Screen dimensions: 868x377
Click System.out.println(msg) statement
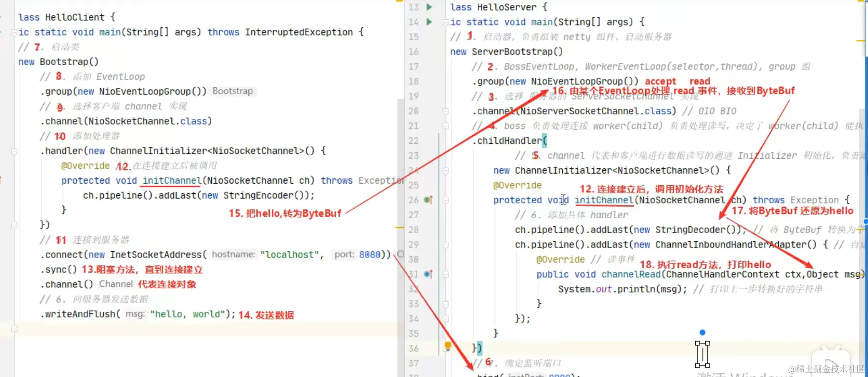[x=623, y=289]
